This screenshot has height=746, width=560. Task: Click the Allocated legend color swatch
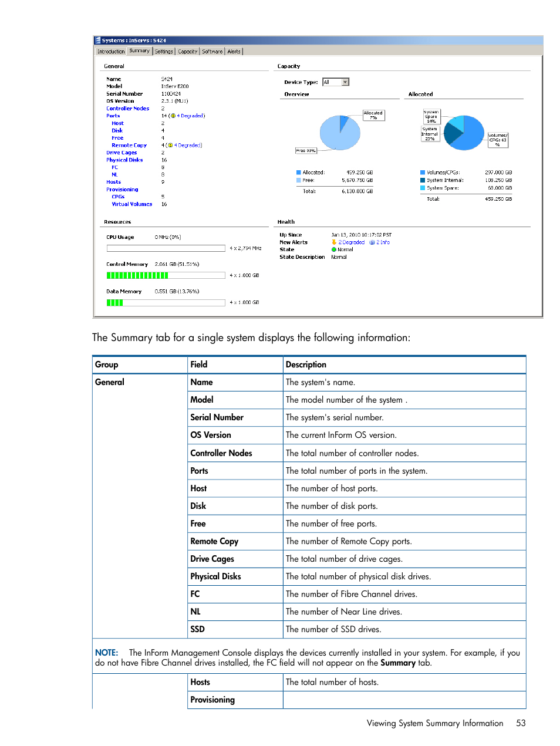pos(299,173)
